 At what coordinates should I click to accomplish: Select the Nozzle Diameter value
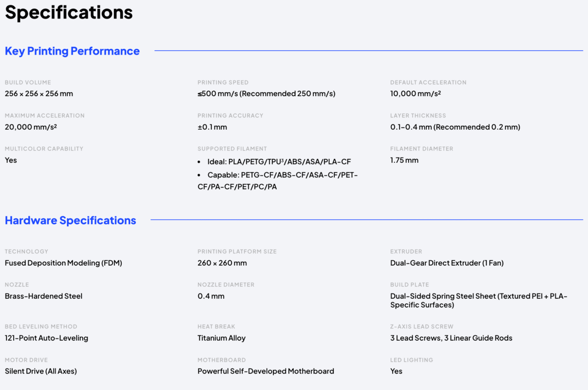211,296
